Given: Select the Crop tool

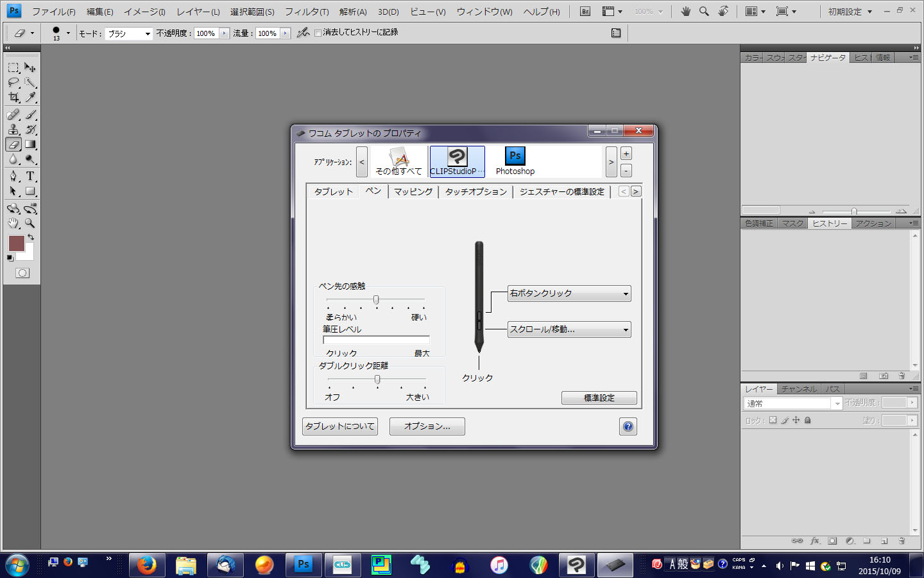Looking at the screenshot, I should pyautogui.click(x=13, y=98).
